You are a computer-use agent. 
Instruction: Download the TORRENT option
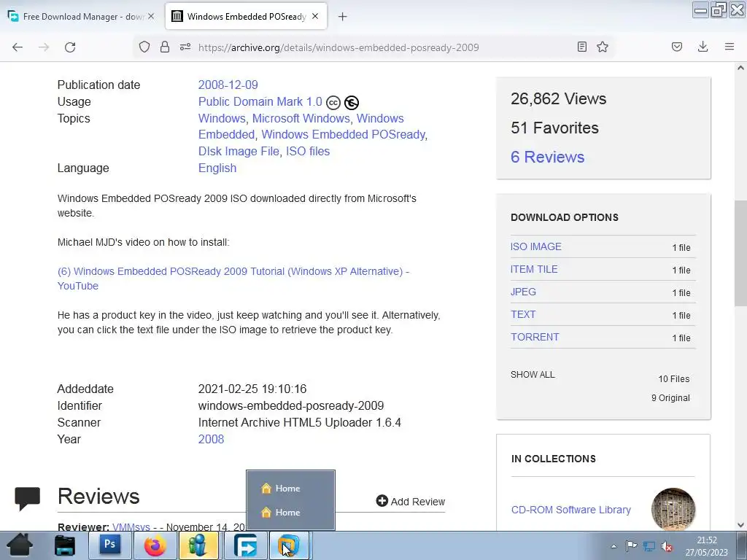[535, 337]
